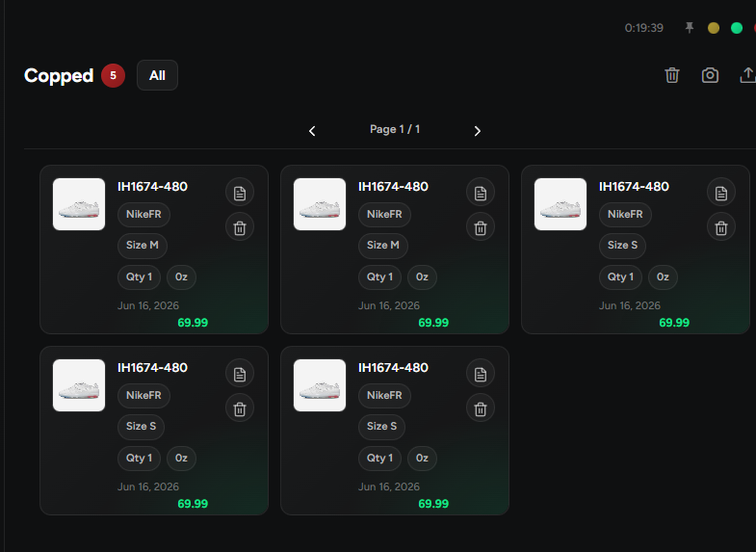Click the Oz tag on top-left card

(181, 277)
